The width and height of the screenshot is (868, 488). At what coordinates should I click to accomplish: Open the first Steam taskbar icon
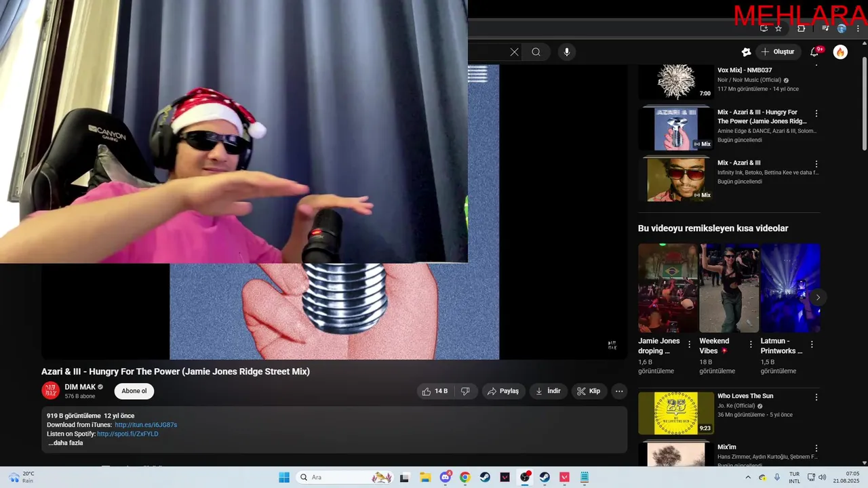pos(485,477)
